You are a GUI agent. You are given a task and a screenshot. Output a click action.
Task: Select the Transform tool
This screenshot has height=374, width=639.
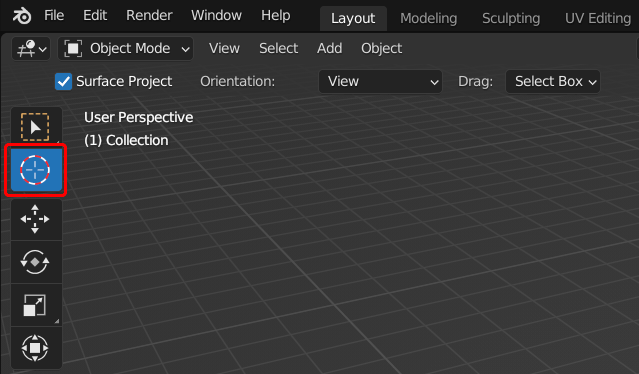point(36,348)
